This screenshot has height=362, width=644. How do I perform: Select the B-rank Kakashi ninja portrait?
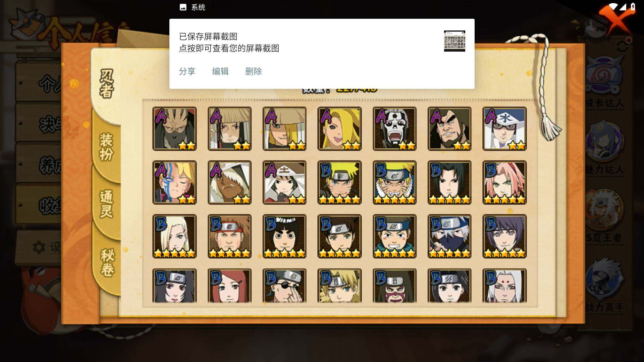coord(449,236)
